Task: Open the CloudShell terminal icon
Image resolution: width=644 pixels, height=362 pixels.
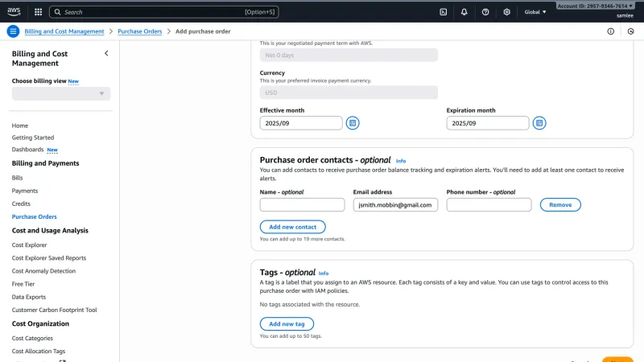Action: point(444,12)
